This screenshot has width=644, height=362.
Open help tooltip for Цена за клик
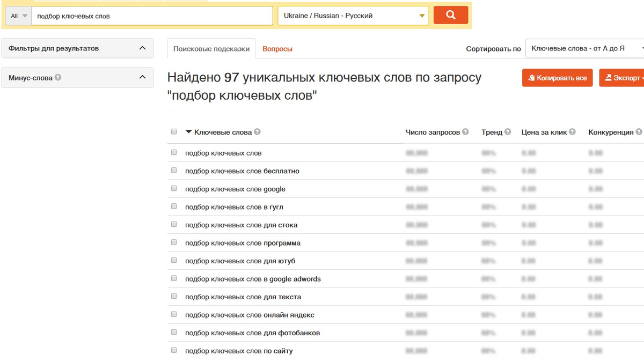click(x=572, y=131)
